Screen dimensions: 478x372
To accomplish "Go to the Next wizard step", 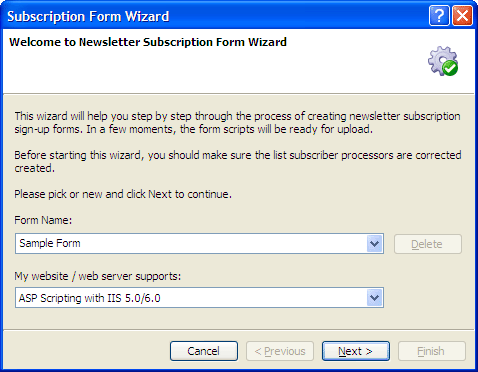I will tap(356, 351).
